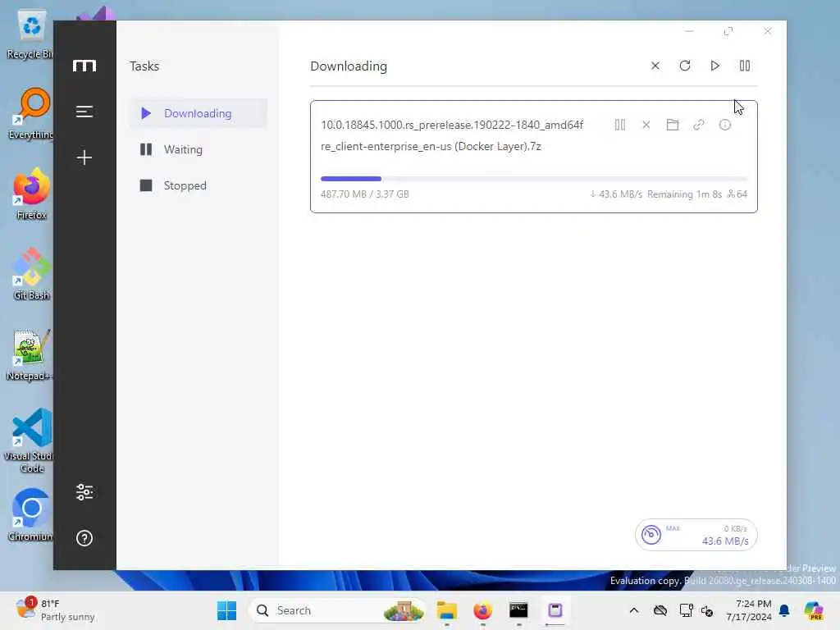Open Chromium desktop shortcut
The image size is (840, 630).
click(x=30, y=515)
